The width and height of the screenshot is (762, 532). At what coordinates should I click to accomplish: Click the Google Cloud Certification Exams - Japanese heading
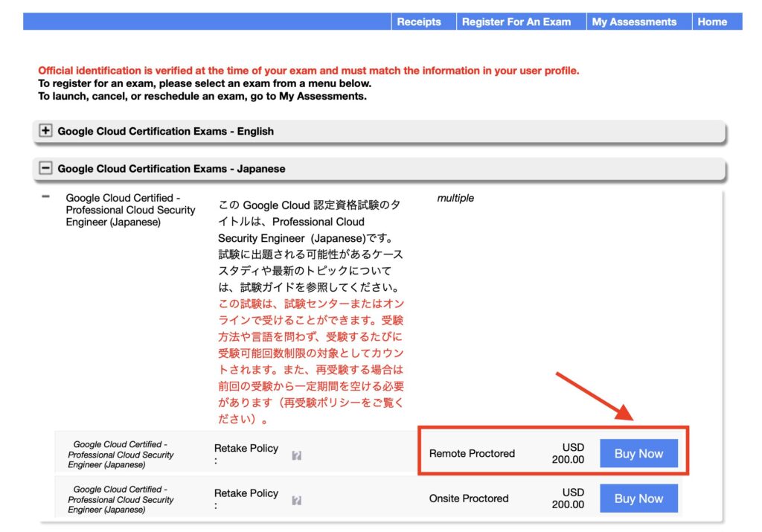click(x=172, y=169)
